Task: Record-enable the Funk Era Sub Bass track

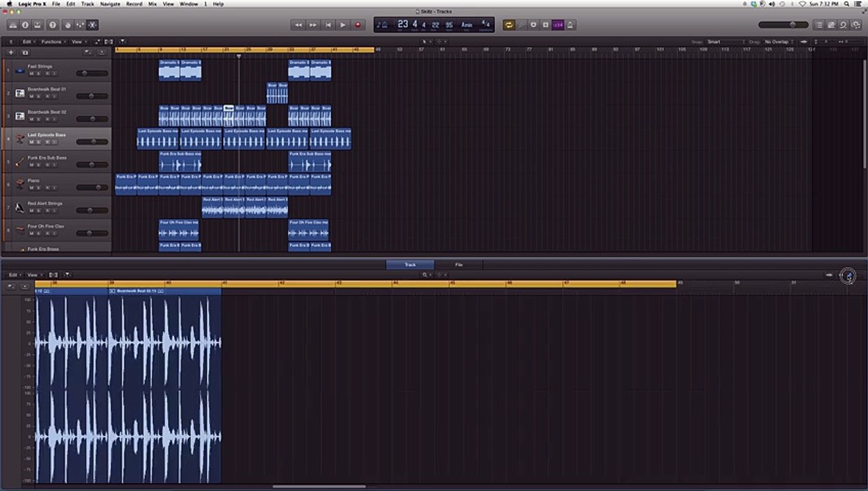Action: [46, 164]
